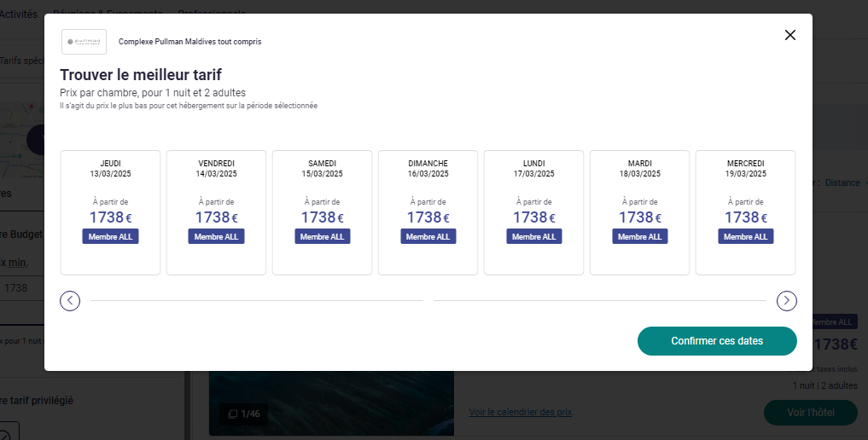Open the Distance sort dropdown

point(844,183)
